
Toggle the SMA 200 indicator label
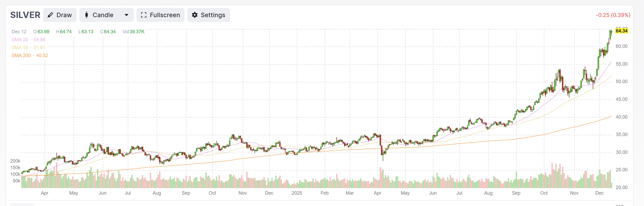point(30,55)
